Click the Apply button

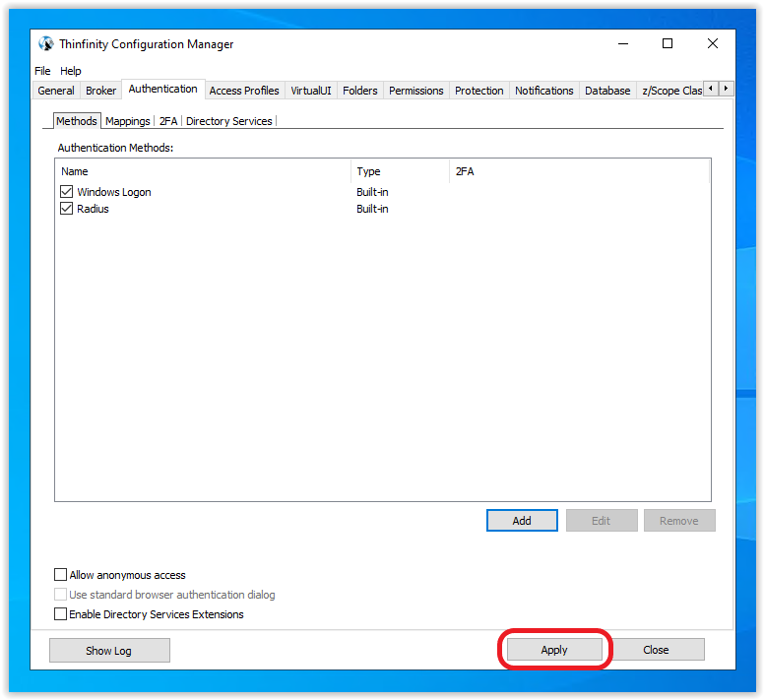tap(554, 650)
